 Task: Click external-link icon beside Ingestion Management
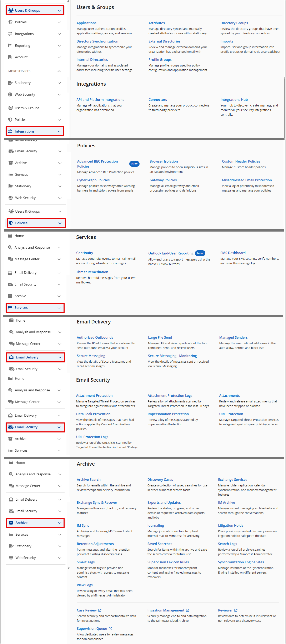(x=188, y=610)
